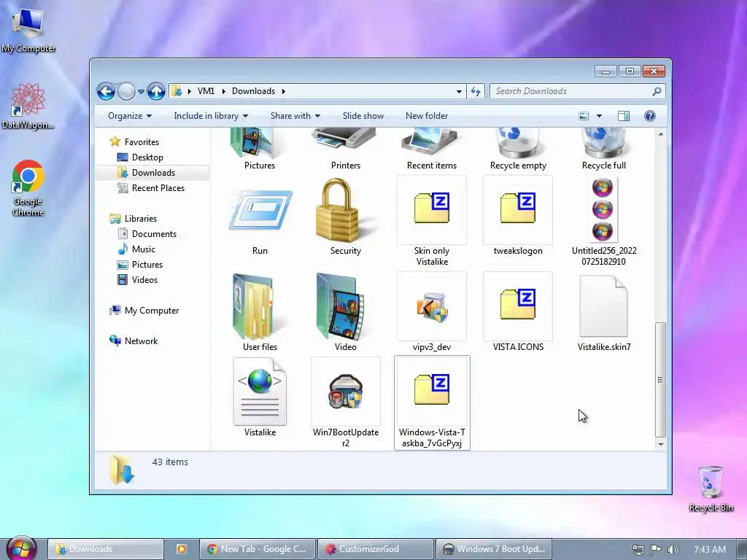747x560 pixels.
Task: Start a Slide show
Action: point(363,116)
